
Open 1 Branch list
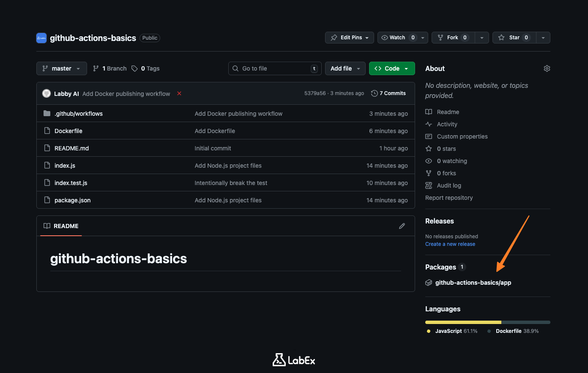point(110,68)
